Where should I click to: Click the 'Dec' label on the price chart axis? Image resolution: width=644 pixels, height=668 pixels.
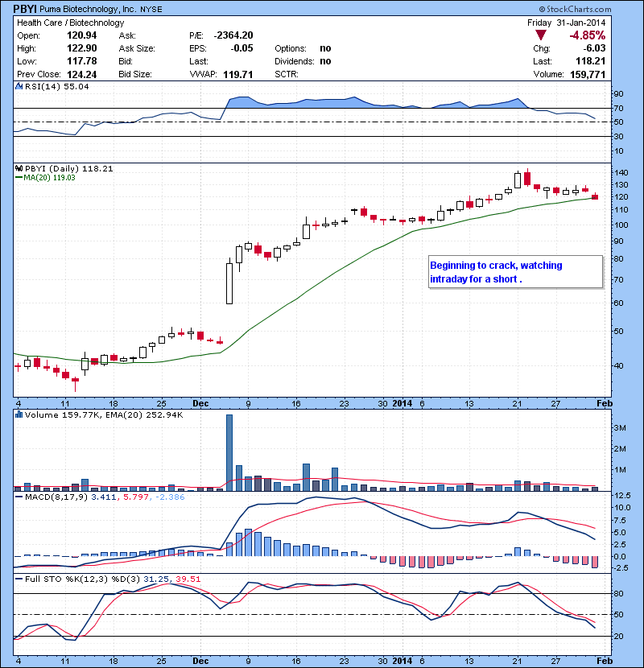point(200,403)
